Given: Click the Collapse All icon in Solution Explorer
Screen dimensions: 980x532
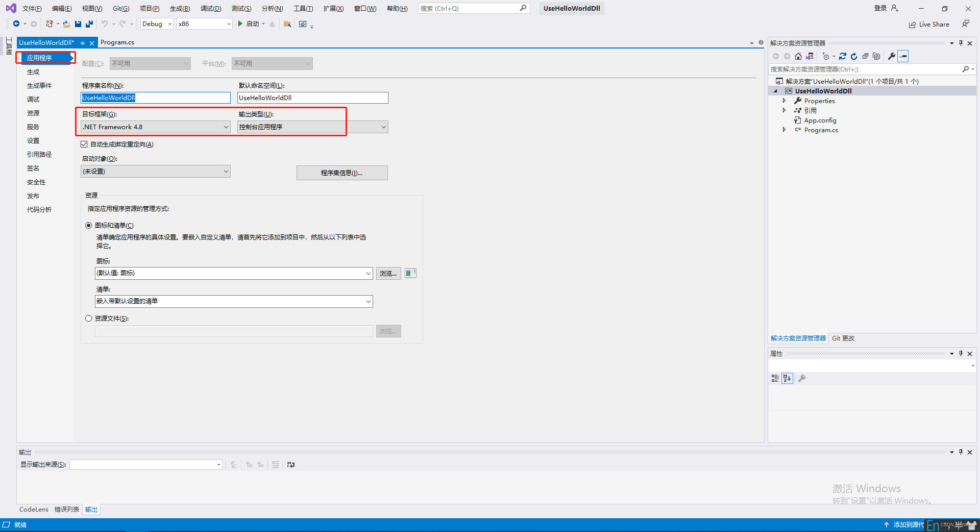Looking at the screenshot, I should point(865,56).
